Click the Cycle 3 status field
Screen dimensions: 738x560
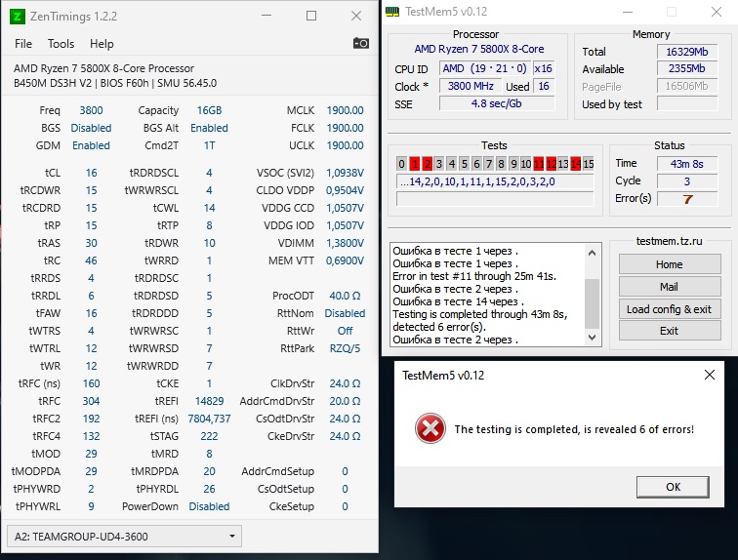click(687, 181)
